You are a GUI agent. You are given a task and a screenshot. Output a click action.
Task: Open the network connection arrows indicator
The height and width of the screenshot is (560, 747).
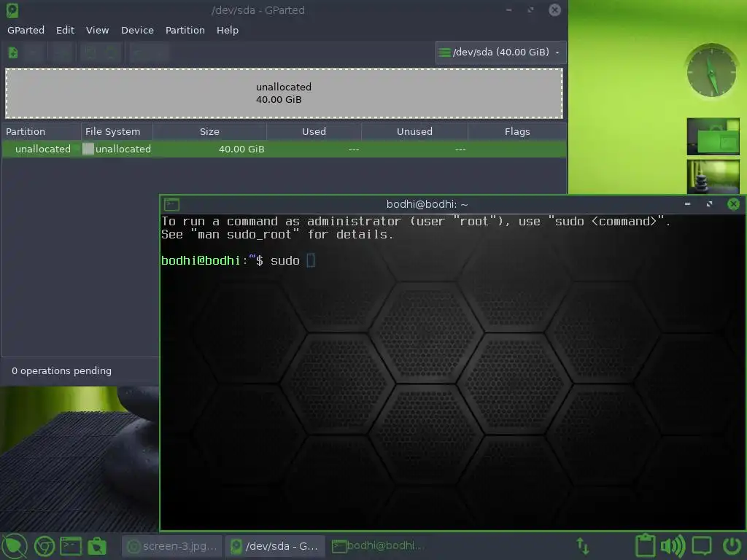583,545
